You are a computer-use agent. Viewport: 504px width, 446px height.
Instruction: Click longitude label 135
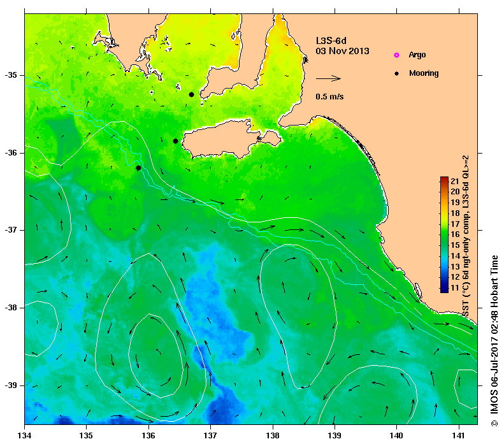coord(86,436)
